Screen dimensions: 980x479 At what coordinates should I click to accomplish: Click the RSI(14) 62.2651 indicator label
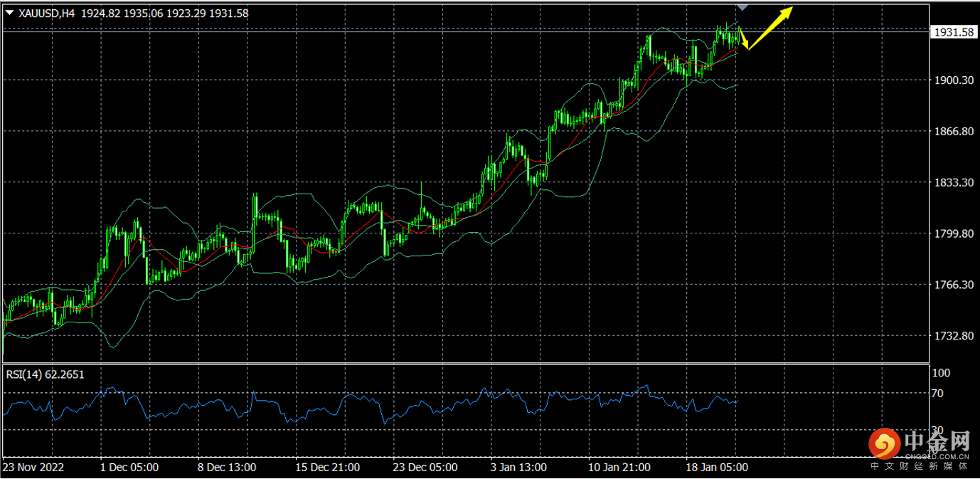[x=46, y=374]
